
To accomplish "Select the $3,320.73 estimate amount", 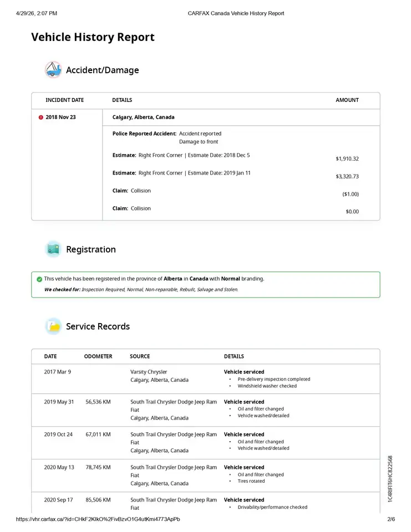I will pyautogui.click(x=347, y=176).
